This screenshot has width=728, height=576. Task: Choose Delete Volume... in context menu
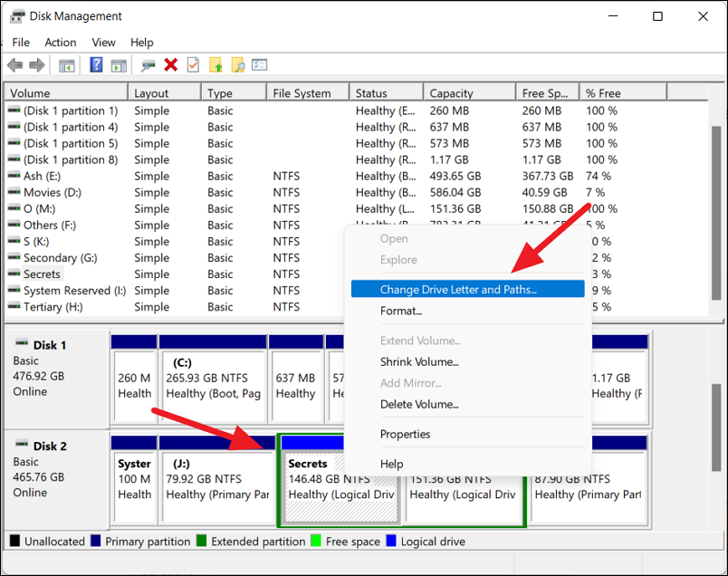point(467,404)
